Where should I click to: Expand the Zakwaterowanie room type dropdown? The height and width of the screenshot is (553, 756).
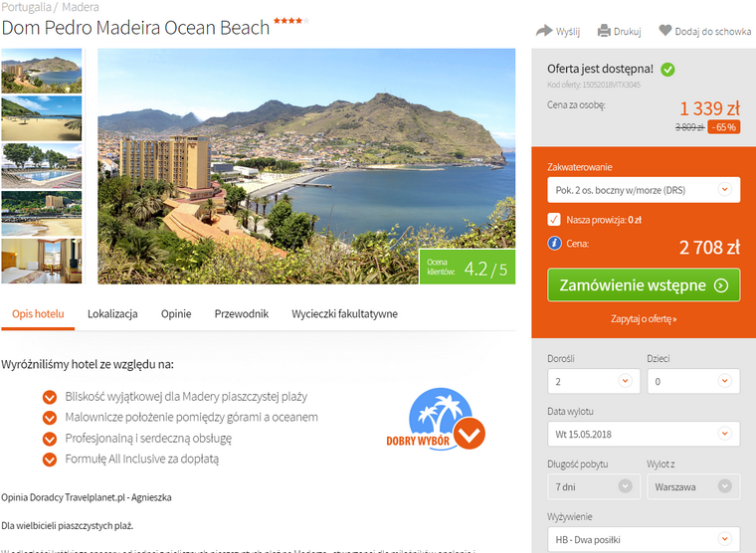(x=644, y=190)
